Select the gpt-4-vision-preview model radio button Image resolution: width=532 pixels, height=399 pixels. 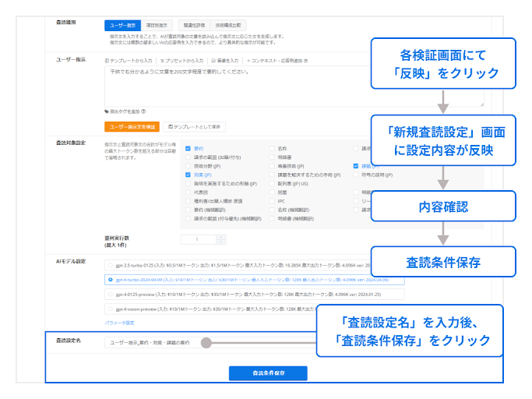click(110, 309)
